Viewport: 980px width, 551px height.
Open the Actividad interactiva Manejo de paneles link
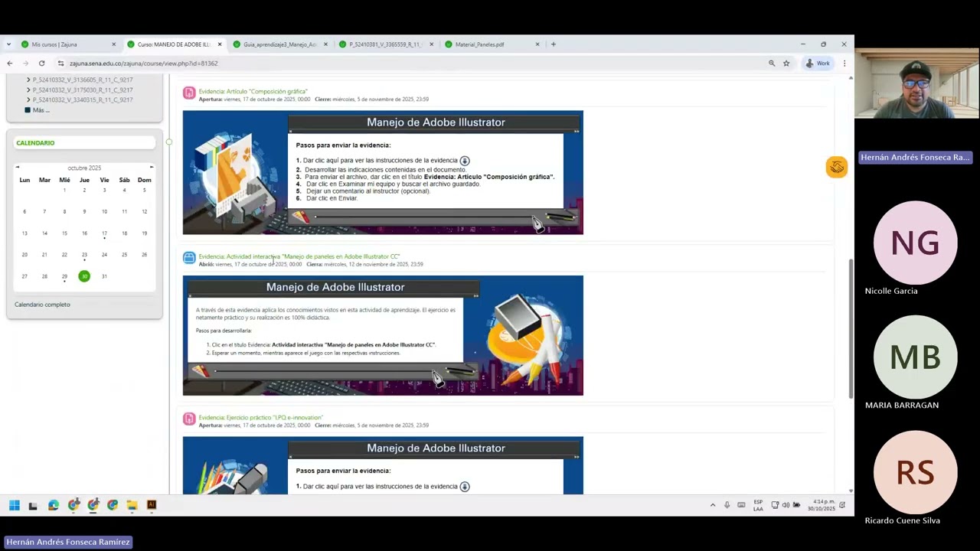pos(299,256)
